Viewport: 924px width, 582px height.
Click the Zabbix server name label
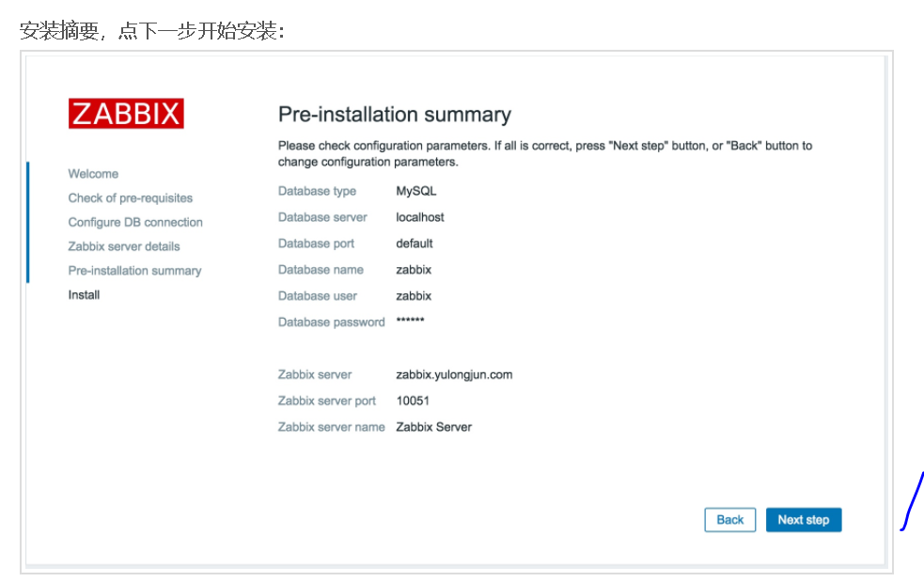331,427
